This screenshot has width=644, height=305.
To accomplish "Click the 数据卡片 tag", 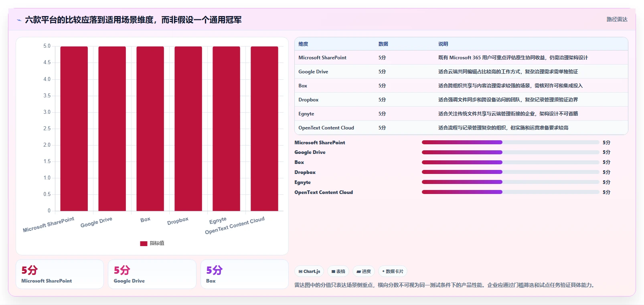I will pyautogui.click(x=393, y=271).
